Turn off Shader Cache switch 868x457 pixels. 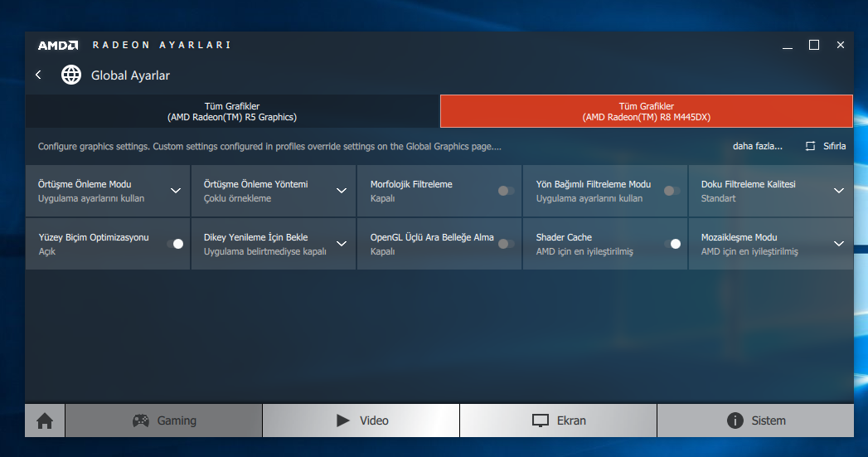[672, 244]
